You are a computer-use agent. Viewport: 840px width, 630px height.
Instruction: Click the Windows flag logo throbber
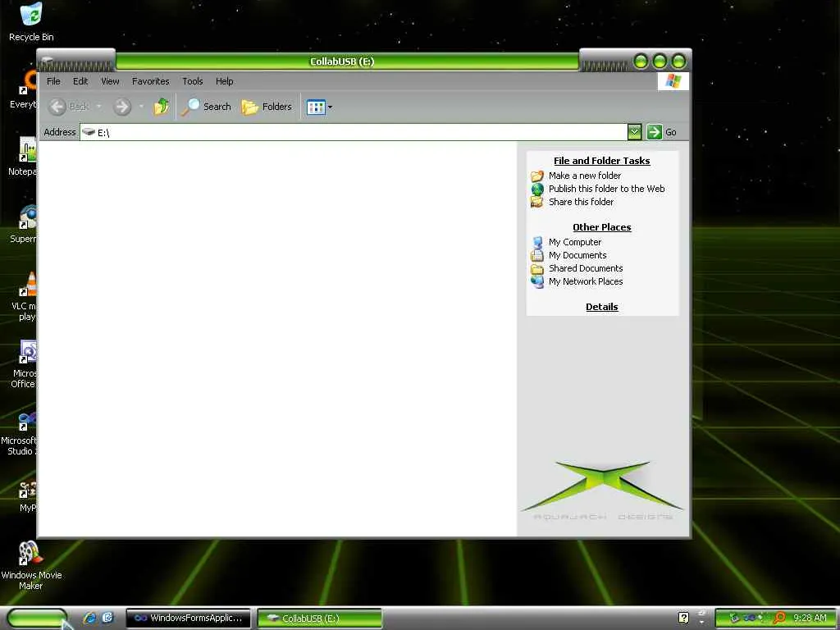pyautogui.click(x=673, y=81)
